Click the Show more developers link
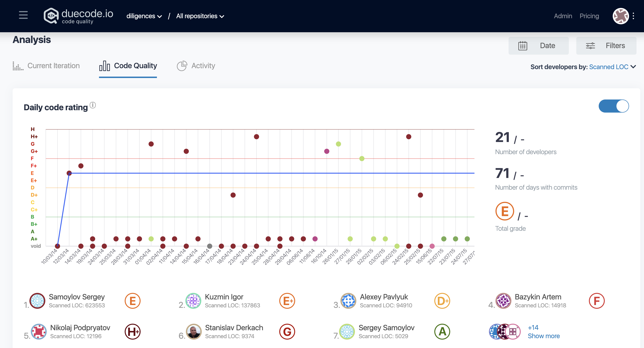644x348 pixels. pyautogui.click(x=544, y=336)
